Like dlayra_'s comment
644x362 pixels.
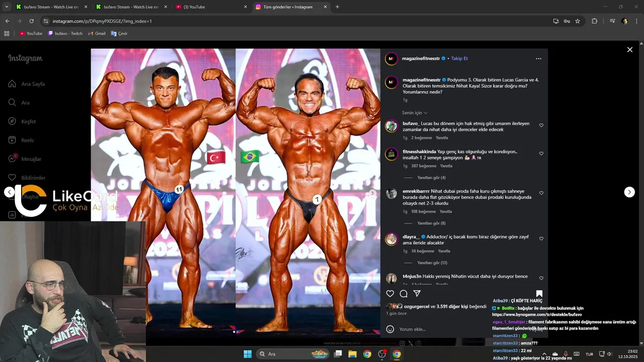tap(541, 238)
